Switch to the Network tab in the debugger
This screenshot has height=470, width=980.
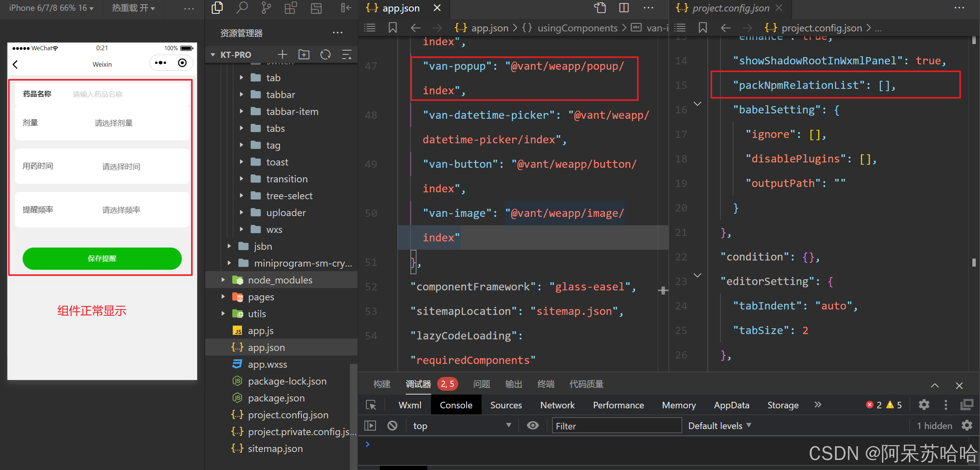click(557, 405)
